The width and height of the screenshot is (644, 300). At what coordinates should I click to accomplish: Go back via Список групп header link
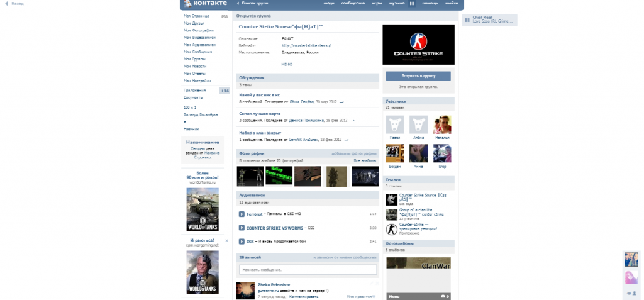click(253, 4)
